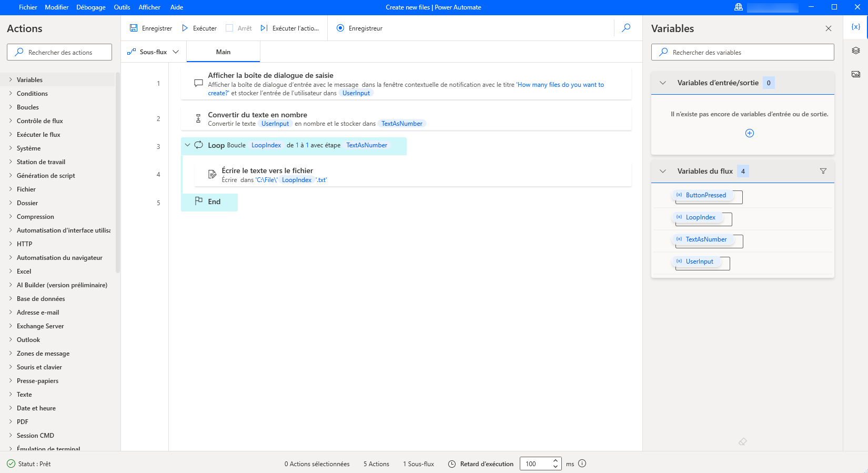Screen dimensions: 868x473
Task: Open the variables pane {x} icon
Action: pos(856,27)
